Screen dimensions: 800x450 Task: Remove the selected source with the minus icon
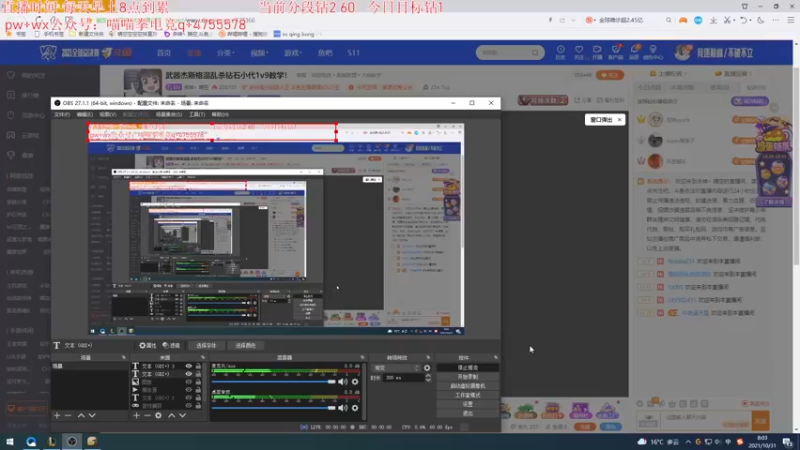point(147,416)
